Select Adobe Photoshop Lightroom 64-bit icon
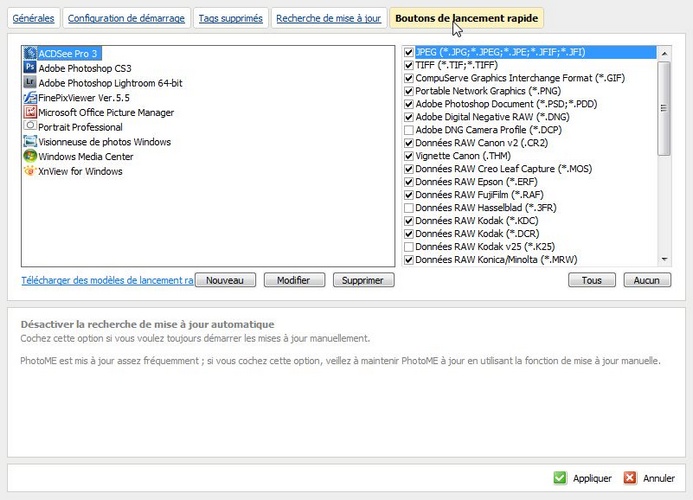 (30, 83)
